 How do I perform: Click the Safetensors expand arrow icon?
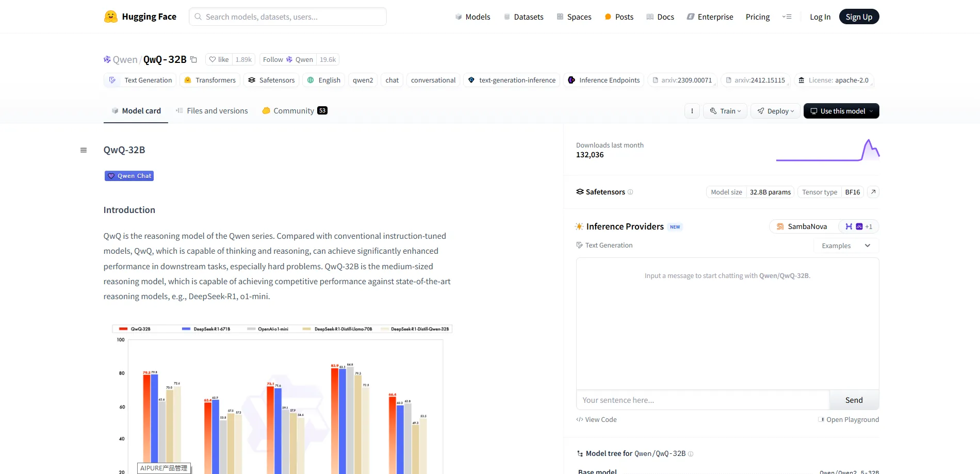click(873, 192)
